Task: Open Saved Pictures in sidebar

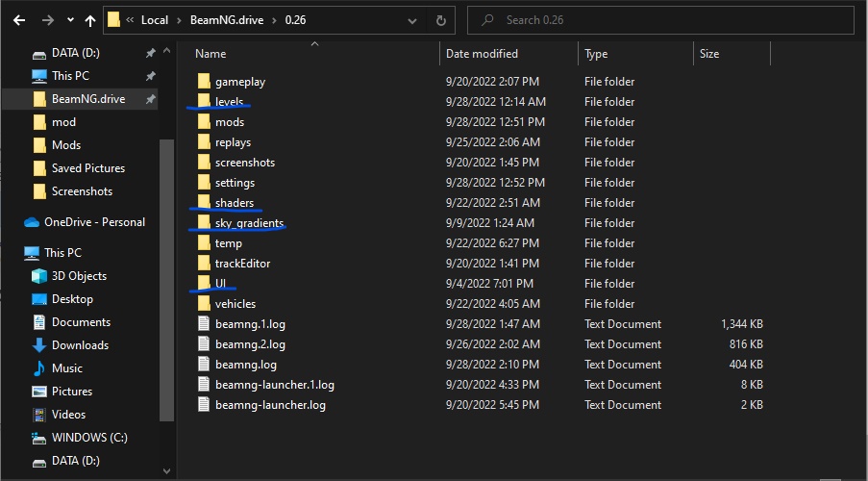Action: click(88, 168)
